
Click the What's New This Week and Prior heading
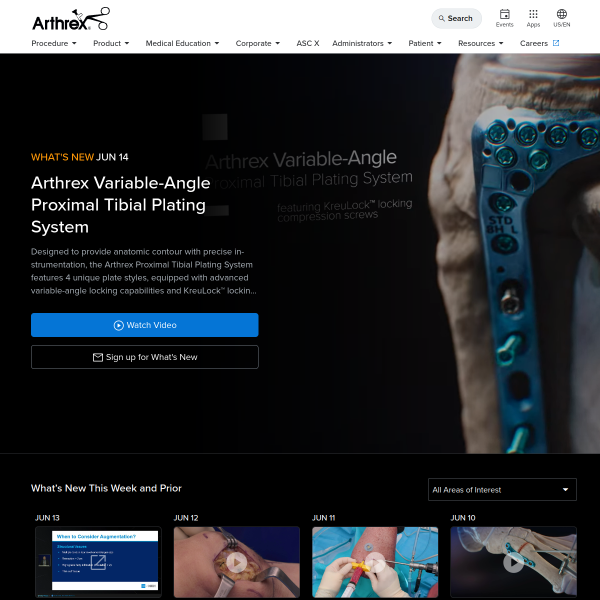tap(106, 488)
